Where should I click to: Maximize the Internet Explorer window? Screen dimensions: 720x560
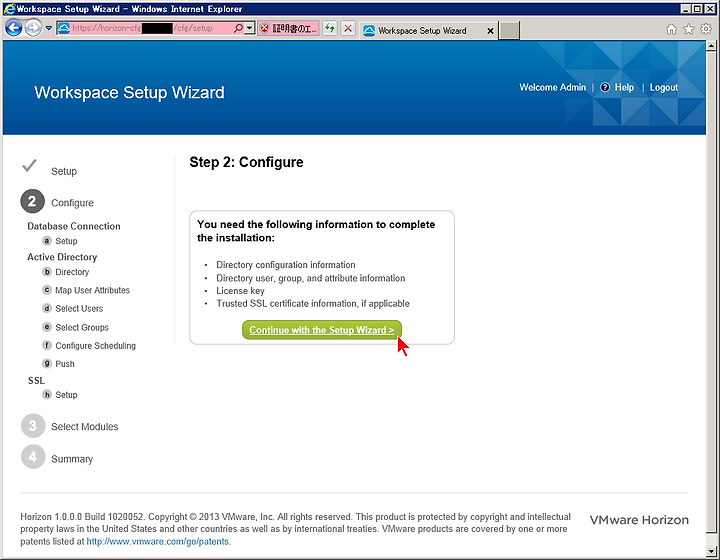[x=697, y=9]
